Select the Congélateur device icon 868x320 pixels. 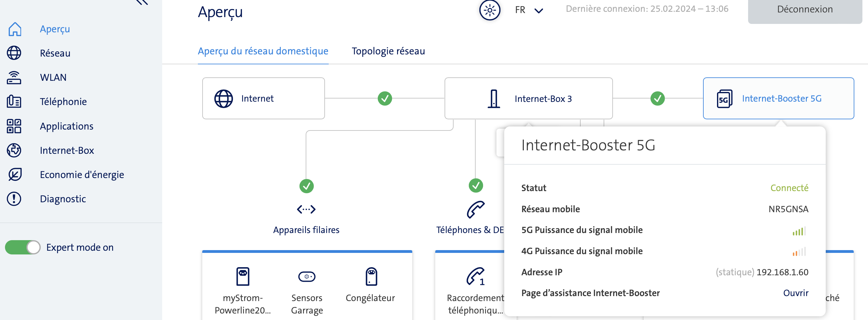pos(371,277)
